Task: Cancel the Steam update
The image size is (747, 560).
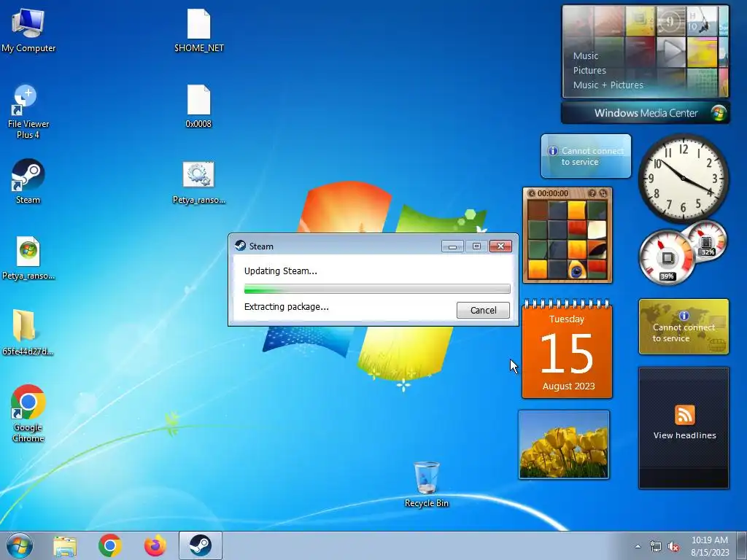Action: pos(483,310)
